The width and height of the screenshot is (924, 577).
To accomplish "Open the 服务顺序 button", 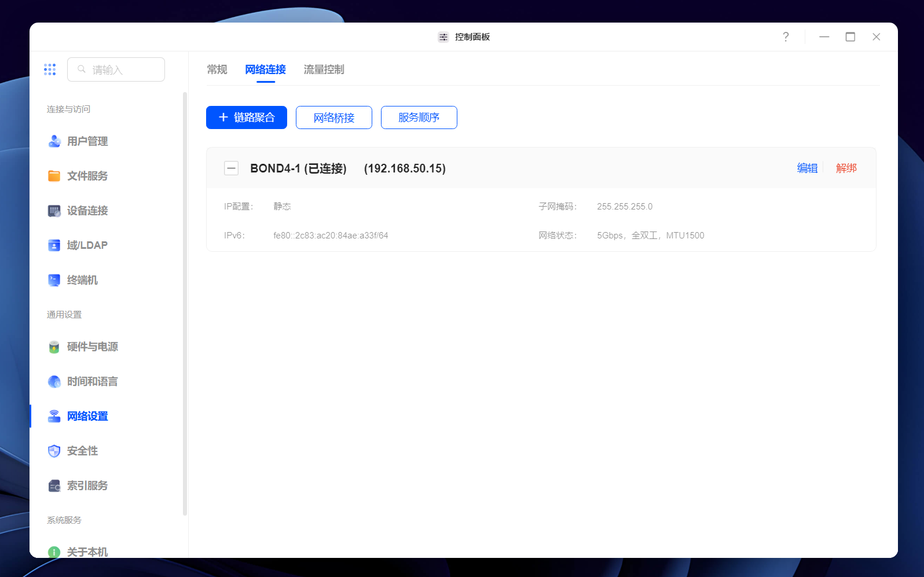I will pyautogui.click(x=419, y=117).
